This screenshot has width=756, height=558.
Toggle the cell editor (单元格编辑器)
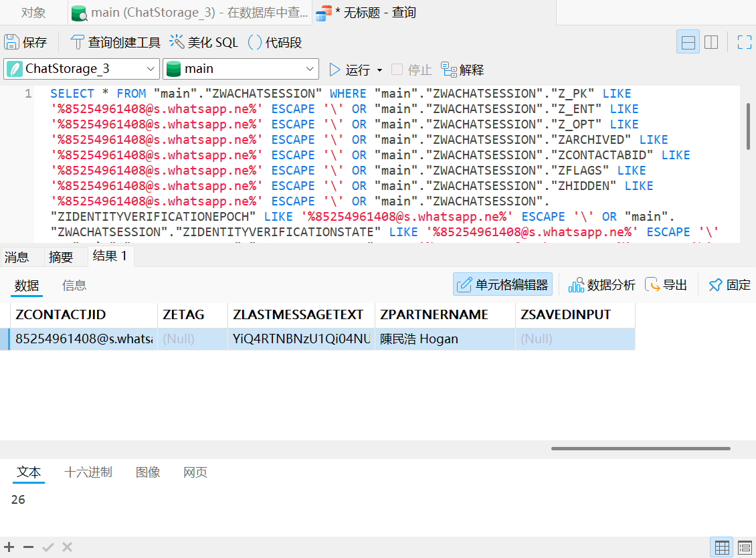pyautogui.click(x=503, y=284)
